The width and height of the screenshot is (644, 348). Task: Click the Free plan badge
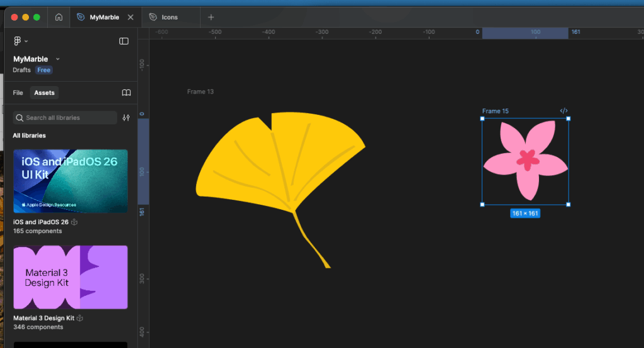click(x=43, y=70)
